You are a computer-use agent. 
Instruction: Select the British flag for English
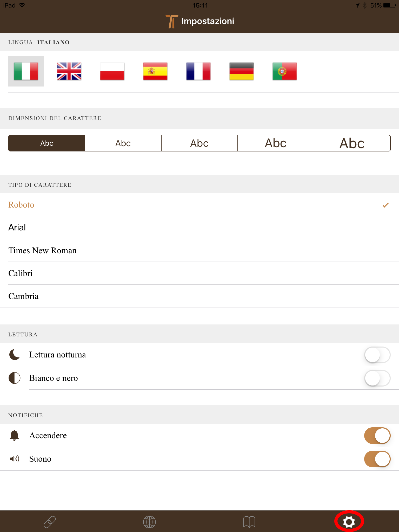tap(69, 71)
